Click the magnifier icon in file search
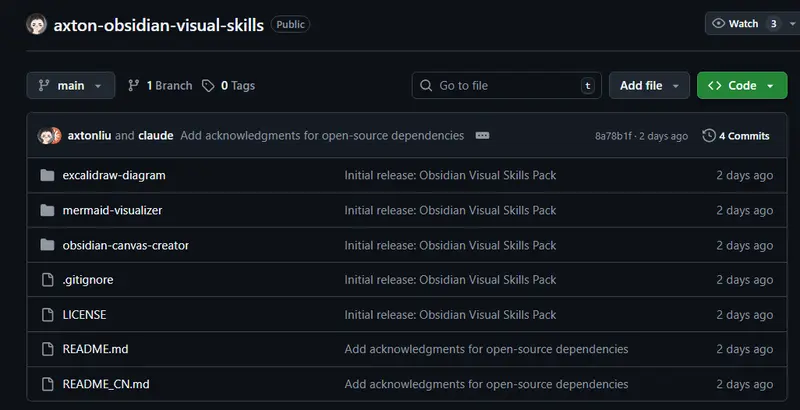 coord(426,86)
